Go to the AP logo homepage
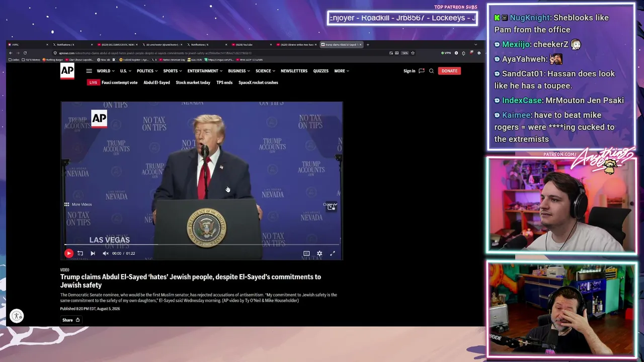 pos(67,71)
